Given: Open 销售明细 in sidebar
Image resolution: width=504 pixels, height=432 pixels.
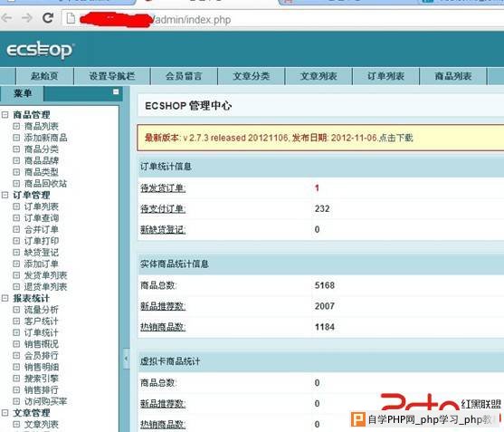Looking at the screenshot, I should [41, 367].
